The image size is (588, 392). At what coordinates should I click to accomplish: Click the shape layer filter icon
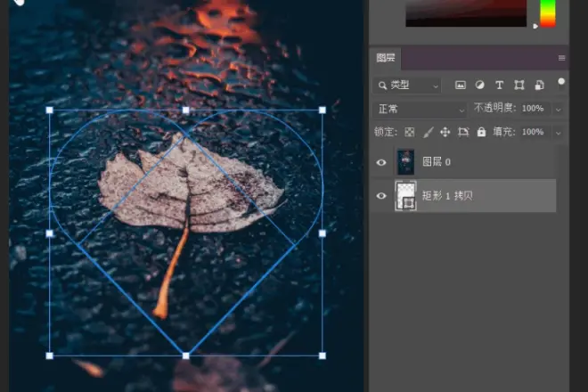tap(519, 86)
